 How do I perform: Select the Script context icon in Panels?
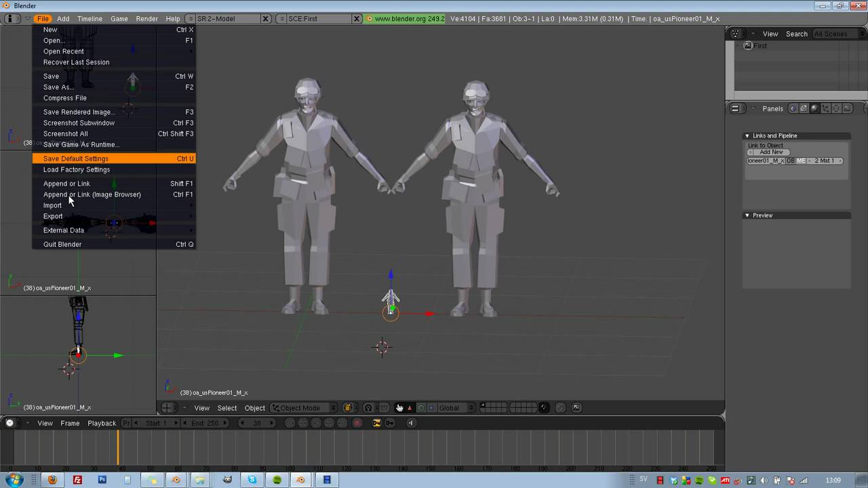coord(804,108)
